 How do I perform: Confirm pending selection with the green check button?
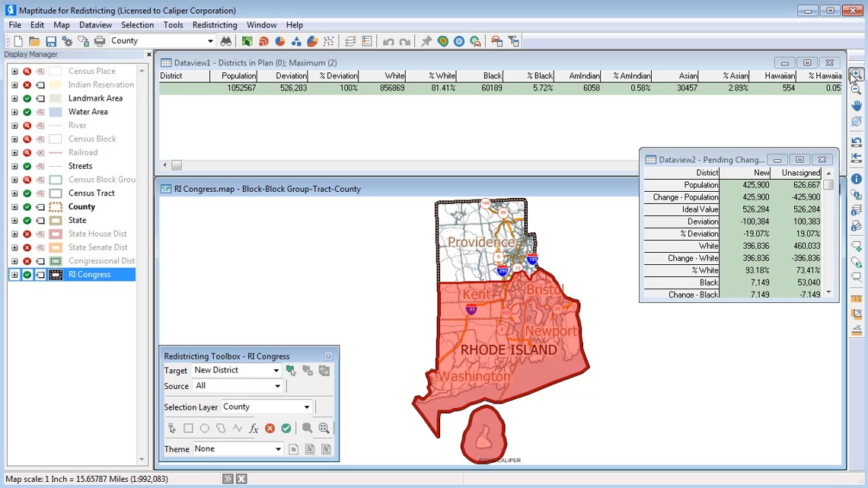coord(286,428)
